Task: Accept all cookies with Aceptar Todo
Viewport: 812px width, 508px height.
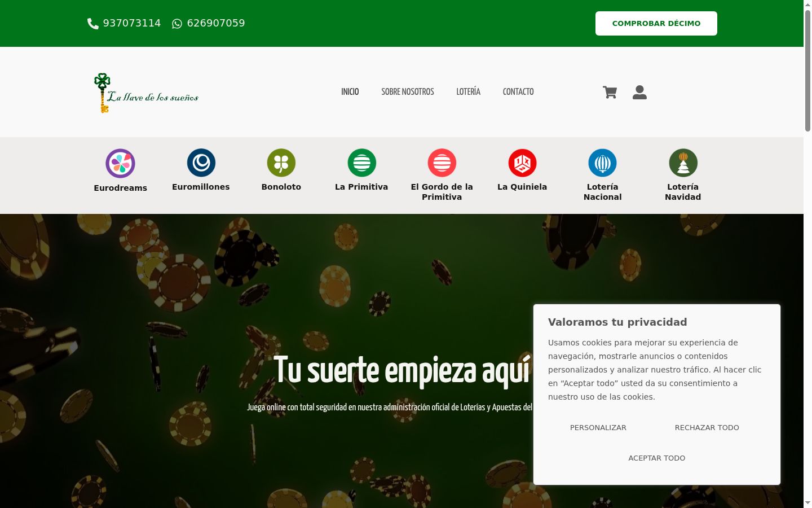Action: click(x=657, y=458)
